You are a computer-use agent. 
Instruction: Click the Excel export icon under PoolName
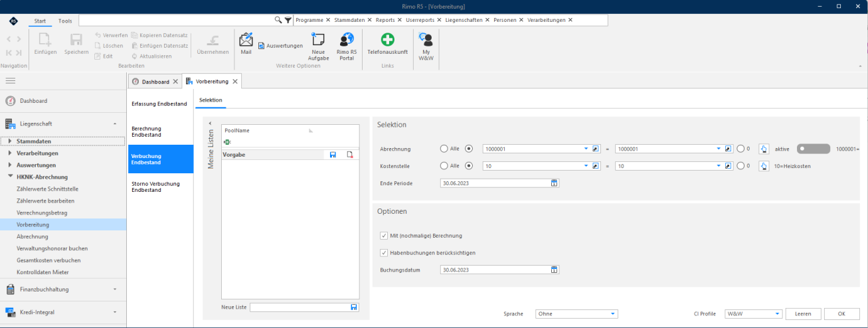coord(228,142)
